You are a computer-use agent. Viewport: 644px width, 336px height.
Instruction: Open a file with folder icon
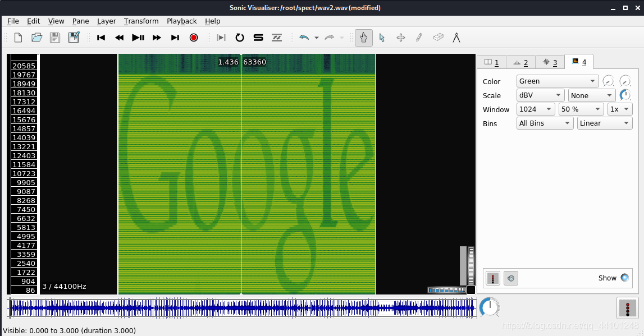(36, 38)
